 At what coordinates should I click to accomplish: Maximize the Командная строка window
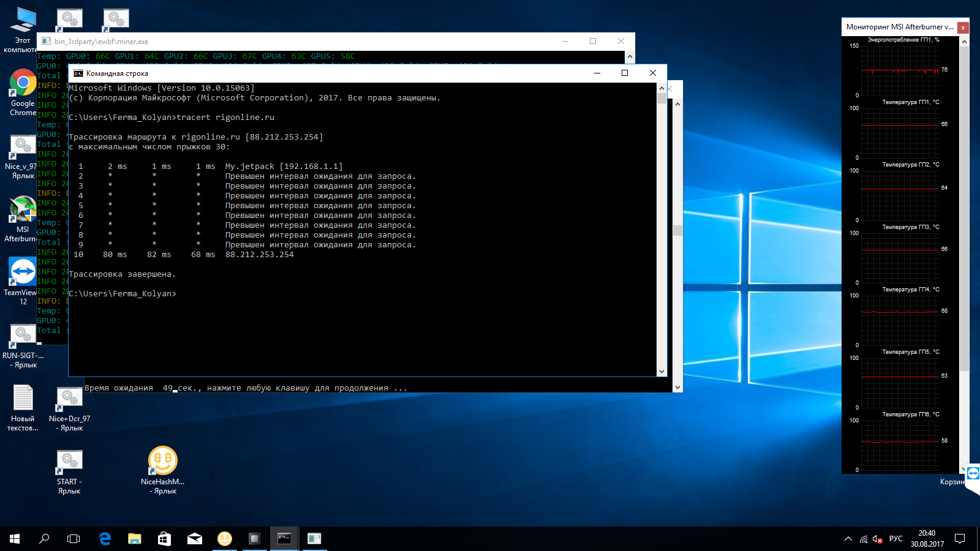click(625, 73)
